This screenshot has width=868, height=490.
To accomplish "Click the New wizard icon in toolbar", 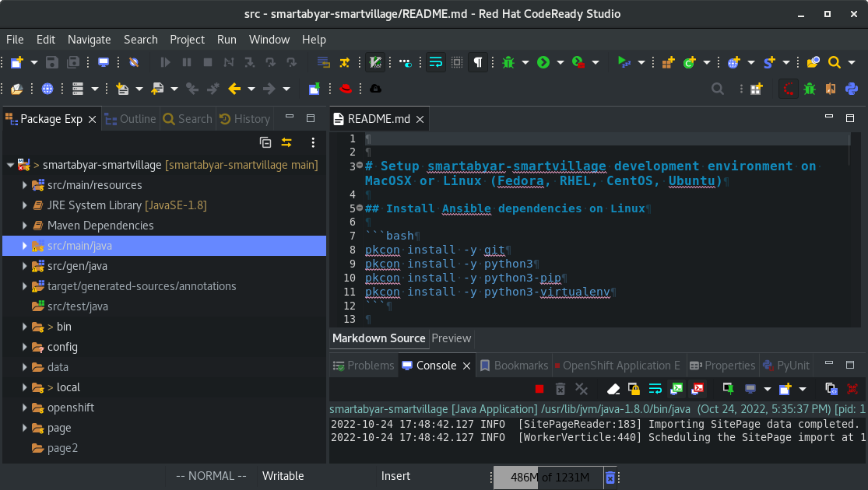I will [x=16, y=62].
